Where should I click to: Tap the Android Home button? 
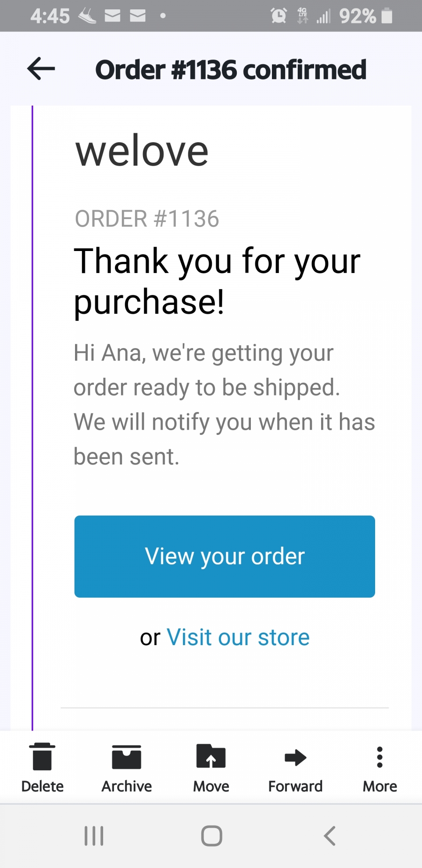tap(211, 836)
